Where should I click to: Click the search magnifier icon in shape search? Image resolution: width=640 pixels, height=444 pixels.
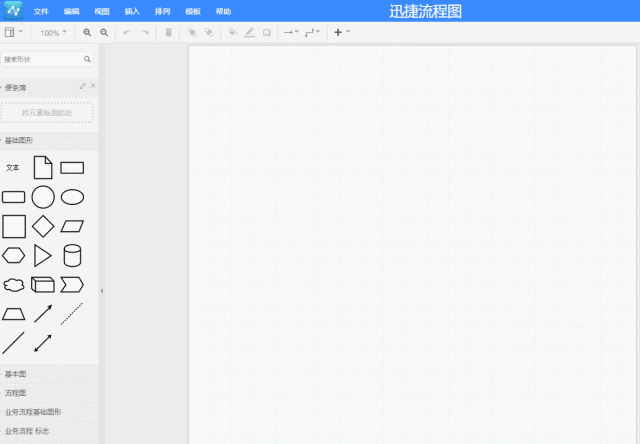pyautogui.click(x=87, y=59)
